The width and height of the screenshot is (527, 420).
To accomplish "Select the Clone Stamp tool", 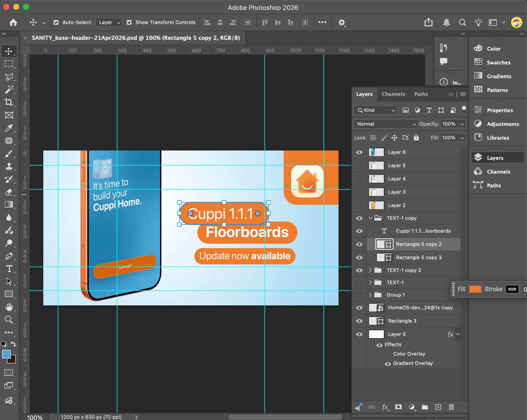I will tap(9, 166).
